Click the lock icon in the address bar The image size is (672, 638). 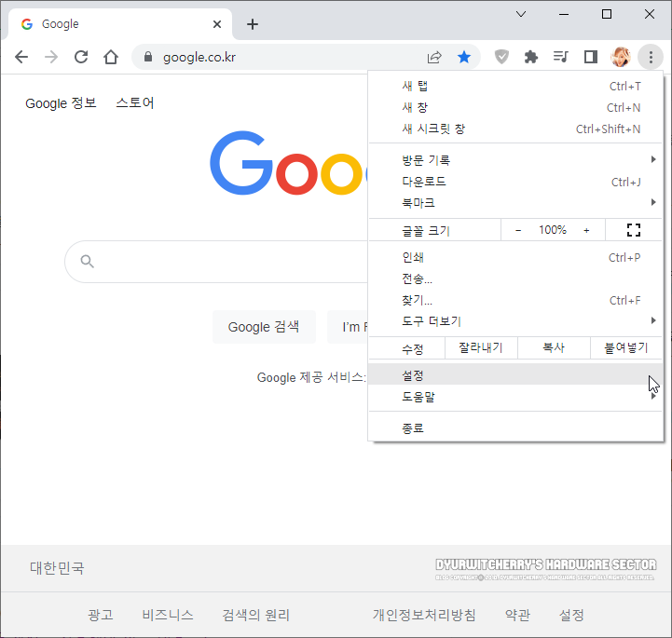click(148, 57)
